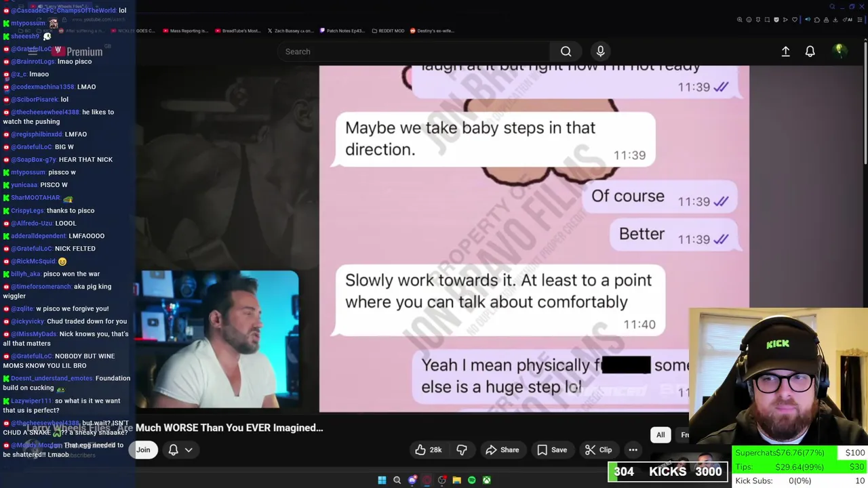This screenshot has height=488, width=868.
Task: Open the red circular app in taskbar
Action: (x=427, y=480)
